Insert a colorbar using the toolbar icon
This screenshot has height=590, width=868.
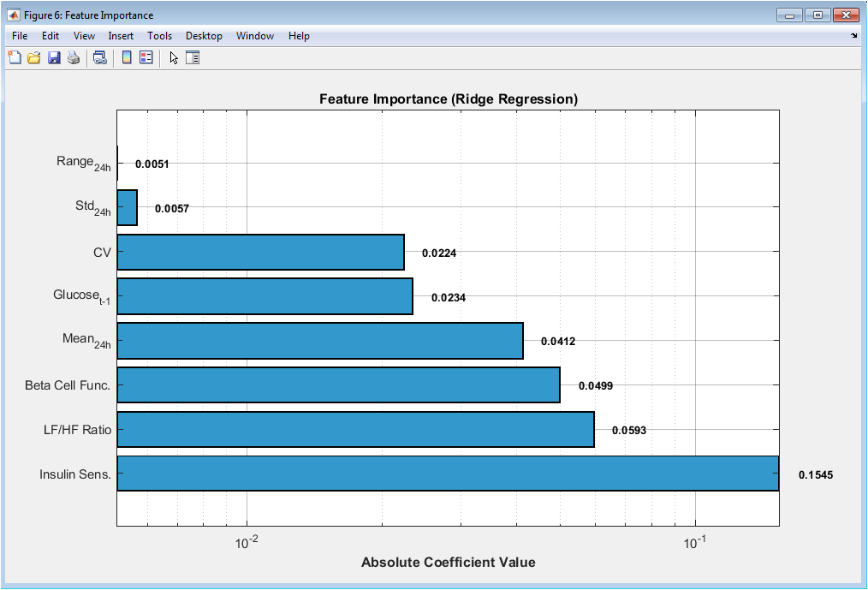tap(127, 58)
